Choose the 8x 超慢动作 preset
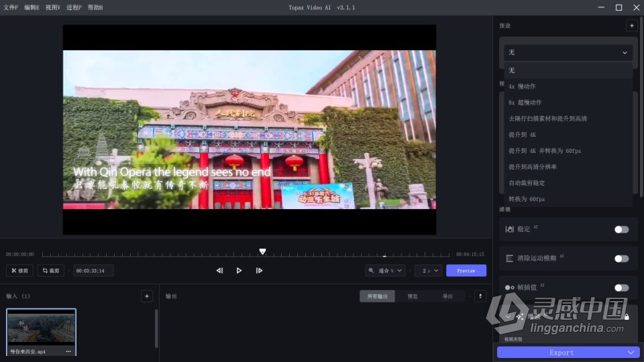This screenshot has height=362, width=644. pos(568,102)
